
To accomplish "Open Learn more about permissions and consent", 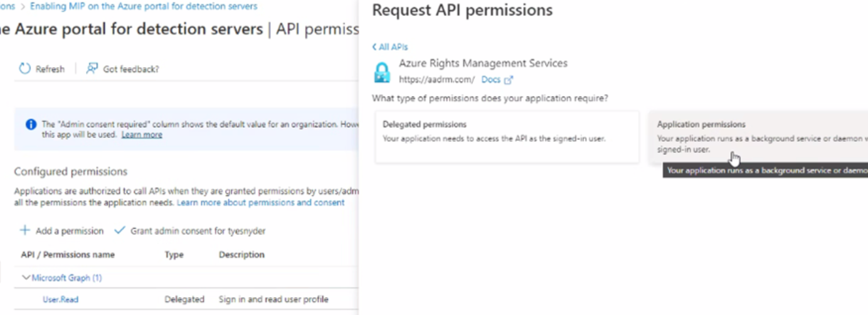I will [260, 203].
